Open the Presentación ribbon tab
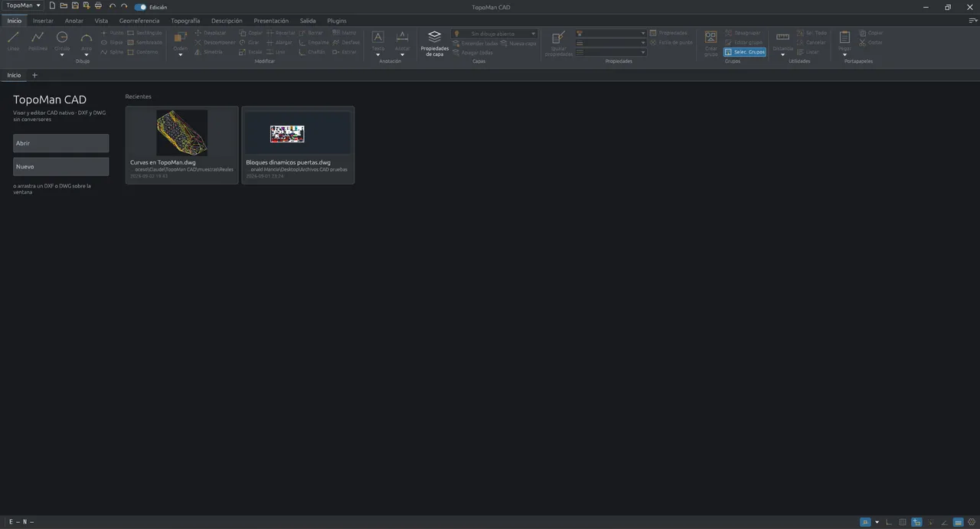This screenshot has width=980, height=529. pyautogui.click(x=271, y=21)
